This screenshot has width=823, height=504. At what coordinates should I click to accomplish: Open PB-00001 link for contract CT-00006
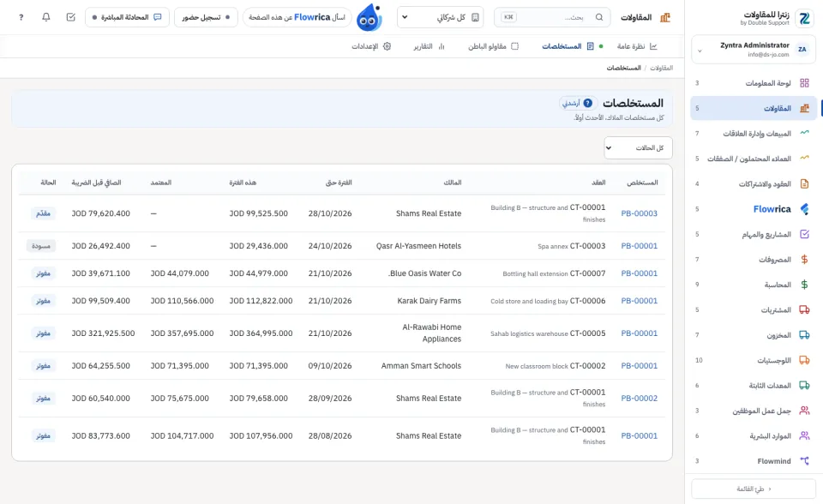(x=639, y=301)
